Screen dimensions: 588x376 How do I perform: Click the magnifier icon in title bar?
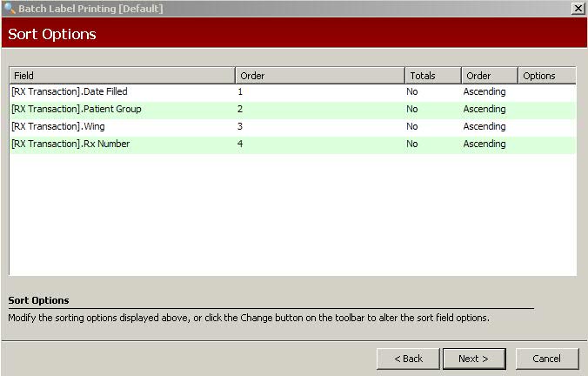(9, 8)
